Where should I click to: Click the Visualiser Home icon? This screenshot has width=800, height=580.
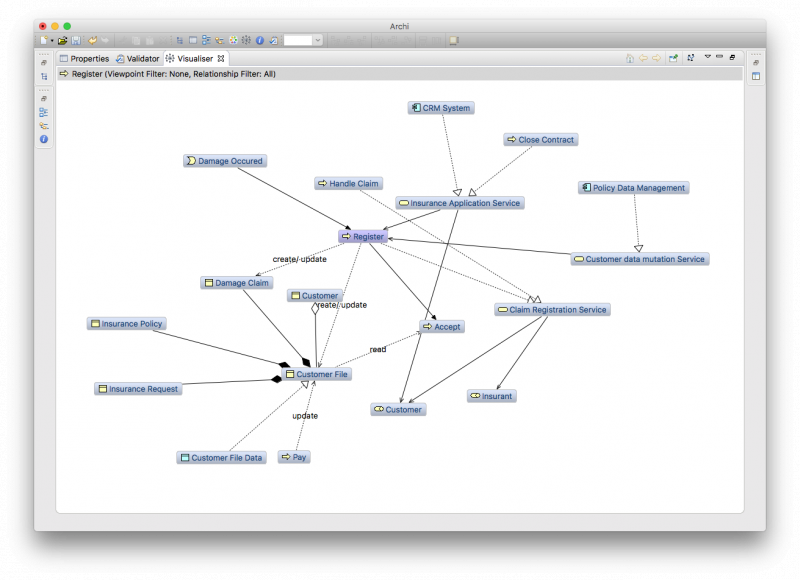pos(630,58)
